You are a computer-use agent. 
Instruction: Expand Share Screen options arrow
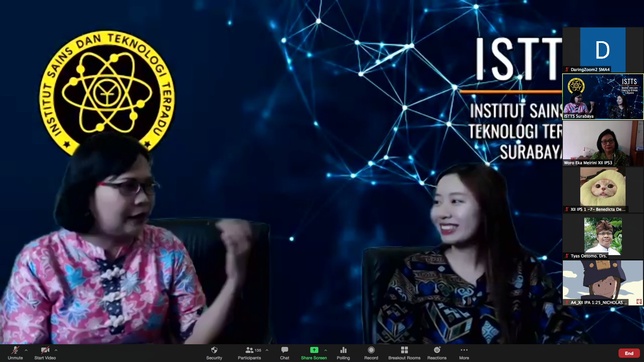coord(326,350)
